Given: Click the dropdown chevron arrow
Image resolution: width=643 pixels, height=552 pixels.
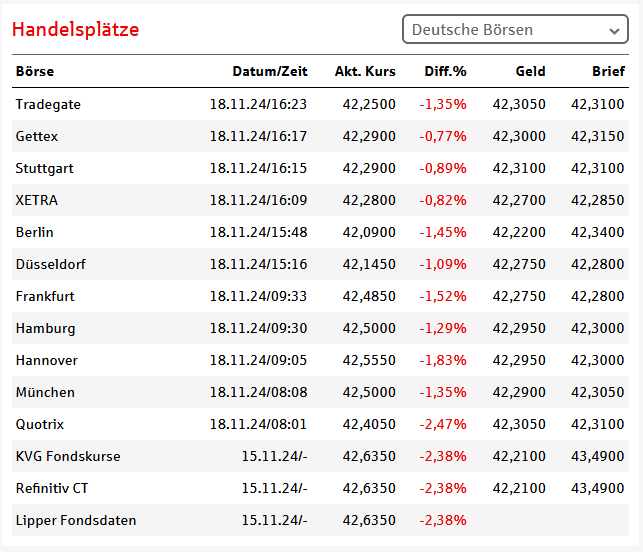Looking at the screenshot, I should 614,31.
